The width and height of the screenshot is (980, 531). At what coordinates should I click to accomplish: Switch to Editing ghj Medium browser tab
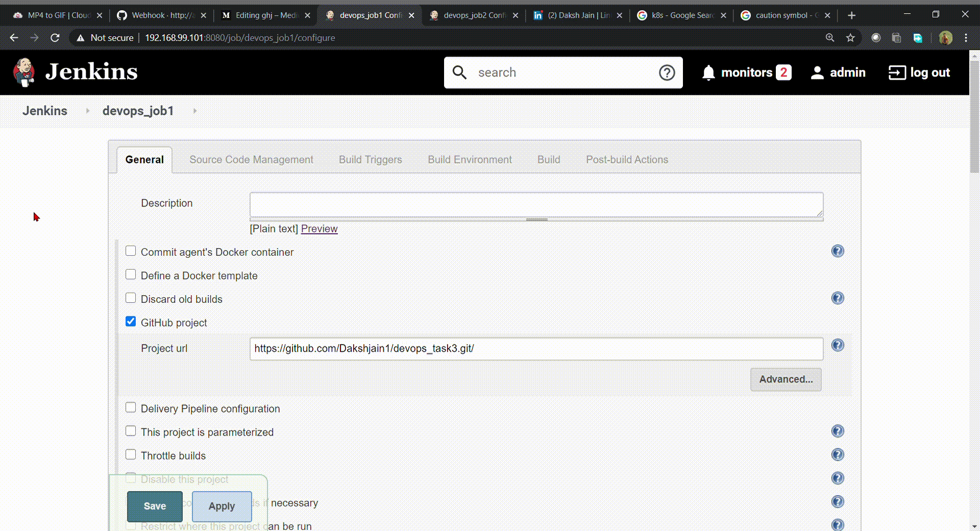pyautogui.click(x=265, y=15)
